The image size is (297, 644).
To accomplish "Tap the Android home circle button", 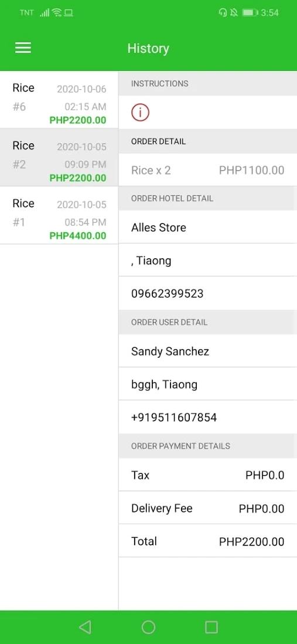I will coord(148,627).
